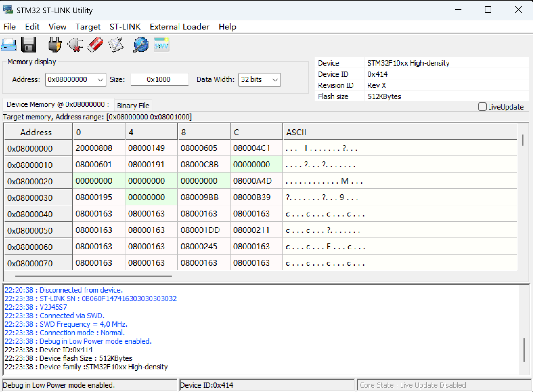Click the Size input field
The height and width of the screenshot is (392, 533).
[x=159, y=80]
